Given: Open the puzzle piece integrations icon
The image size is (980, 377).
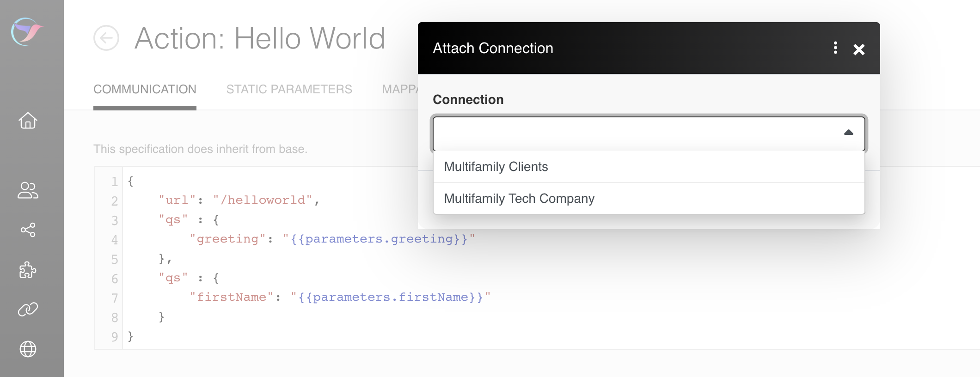Looking at the screenshot, I should (28, 270).
